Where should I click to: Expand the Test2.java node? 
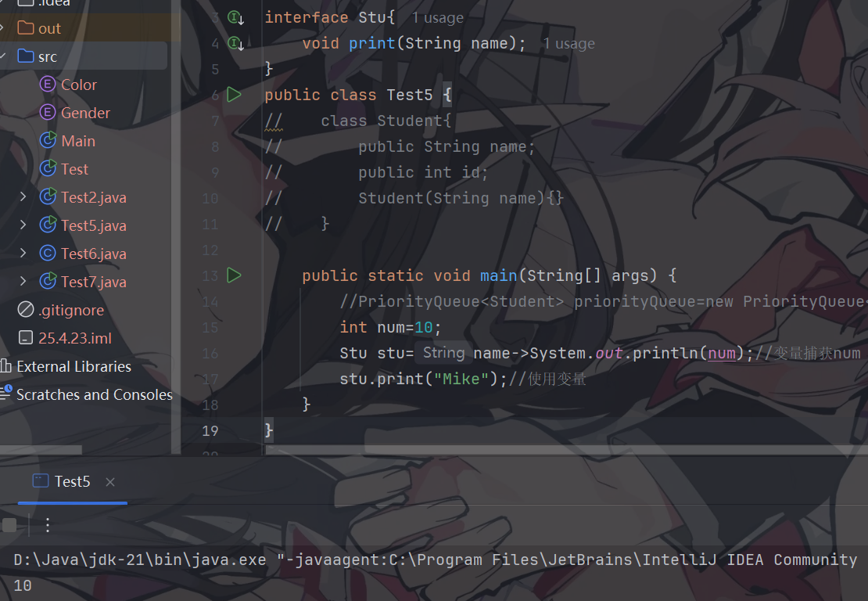[x=23, y=196]
